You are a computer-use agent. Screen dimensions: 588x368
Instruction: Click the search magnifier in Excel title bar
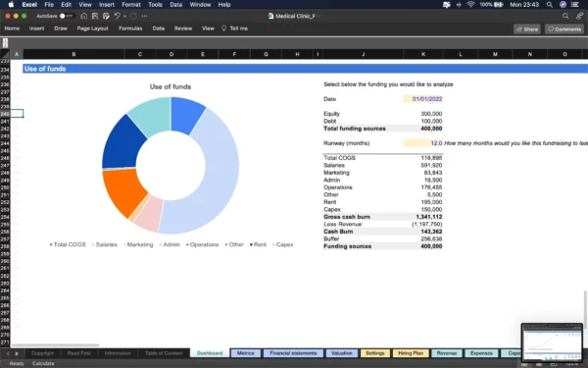[x=565, y=16]
